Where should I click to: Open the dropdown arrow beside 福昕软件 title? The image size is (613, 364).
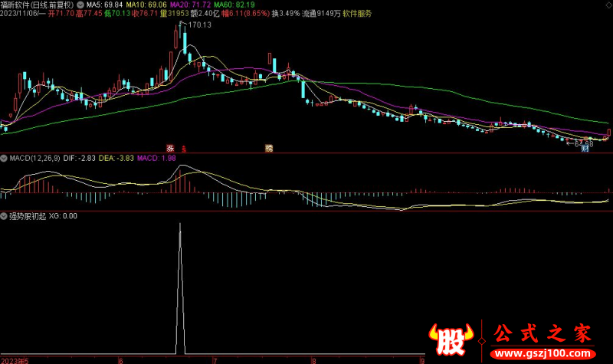80,5
